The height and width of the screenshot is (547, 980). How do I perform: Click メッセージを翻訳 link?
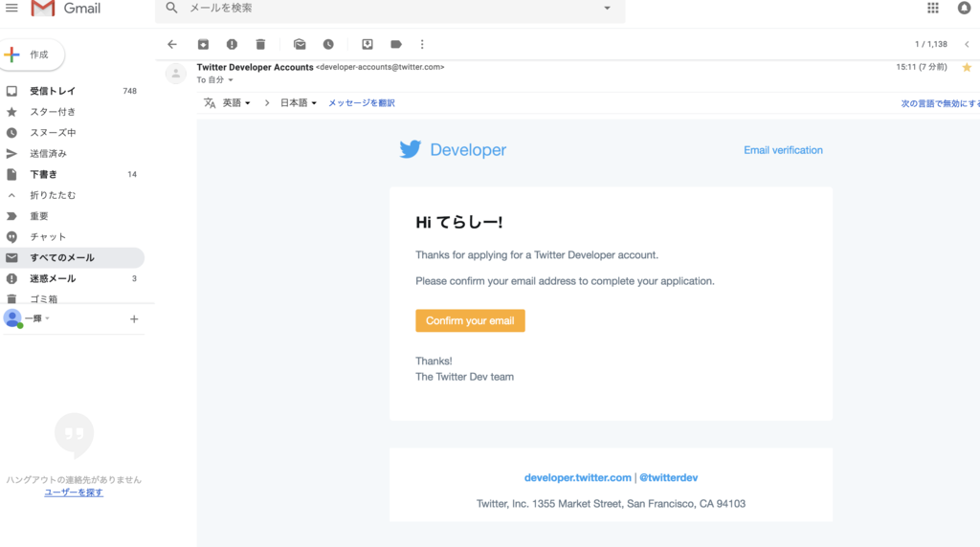click(361, 103)
